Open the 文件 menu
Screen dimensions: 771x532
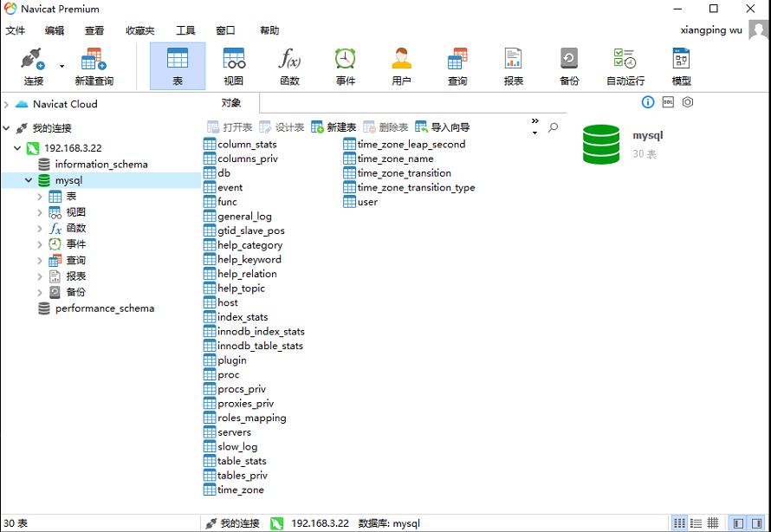coord(16,30)
